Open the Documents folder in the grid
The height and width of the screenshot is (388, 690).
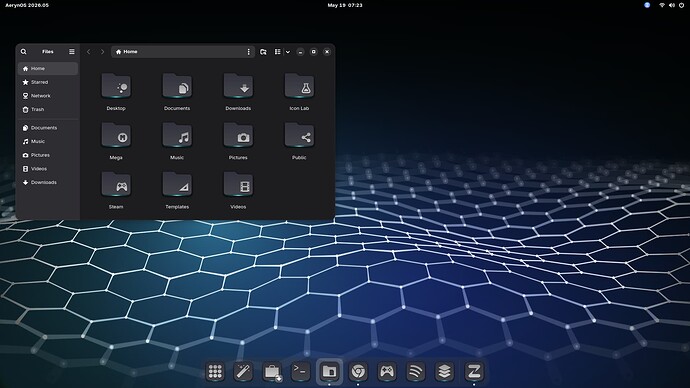pos(177,87)
